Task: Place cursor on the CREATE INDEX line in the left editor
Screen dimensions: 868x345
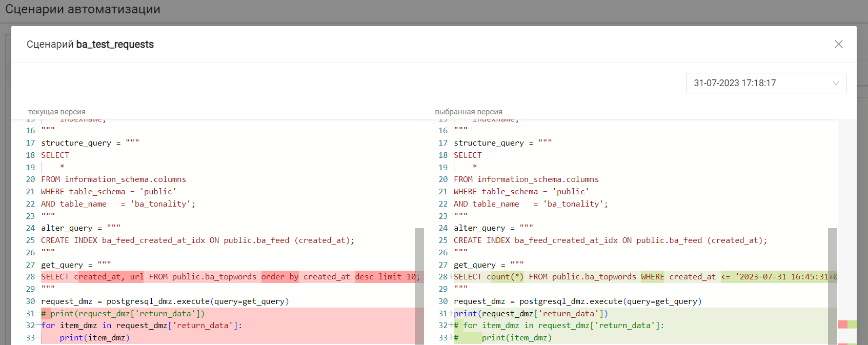Action: (x=197, y=240)
